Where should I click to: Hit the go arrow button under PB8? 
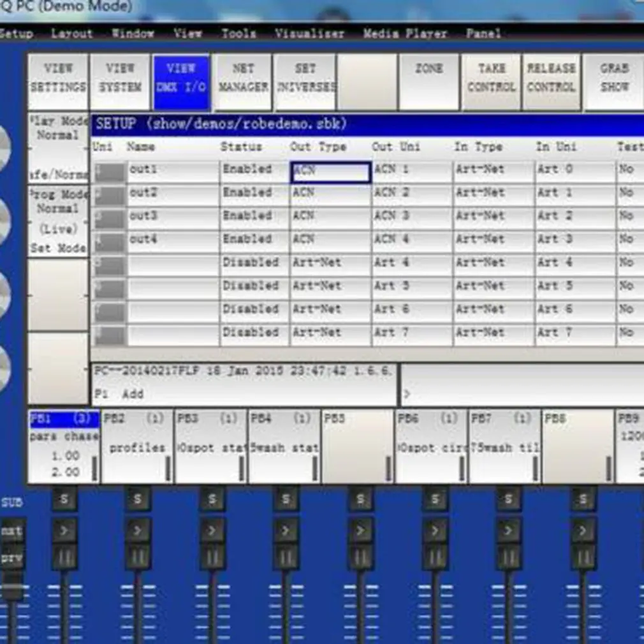pyautogui.click(x=583, y=531)
